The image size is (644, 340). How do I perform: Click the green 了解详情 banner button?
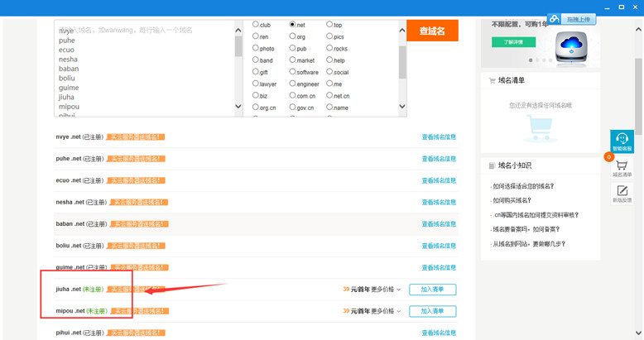(513, 42)
